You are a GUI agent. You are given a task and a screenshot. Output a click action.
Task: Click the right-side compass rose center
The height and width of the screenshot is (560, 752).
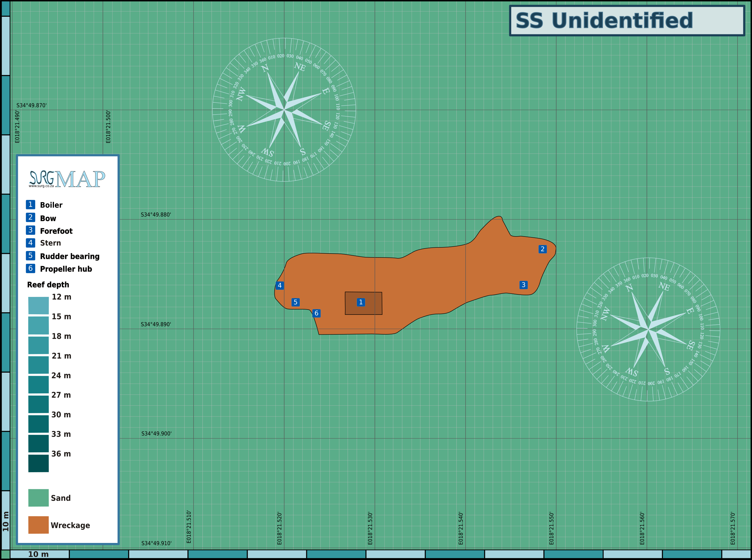click(x=648, y=330)
